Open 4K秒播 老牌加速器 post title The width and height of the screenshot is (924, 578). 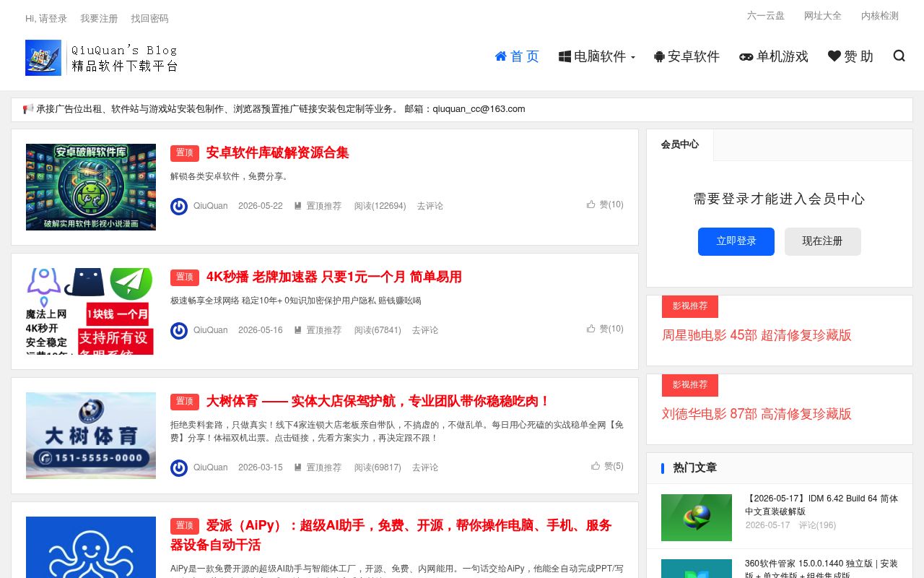coord(334,277)
